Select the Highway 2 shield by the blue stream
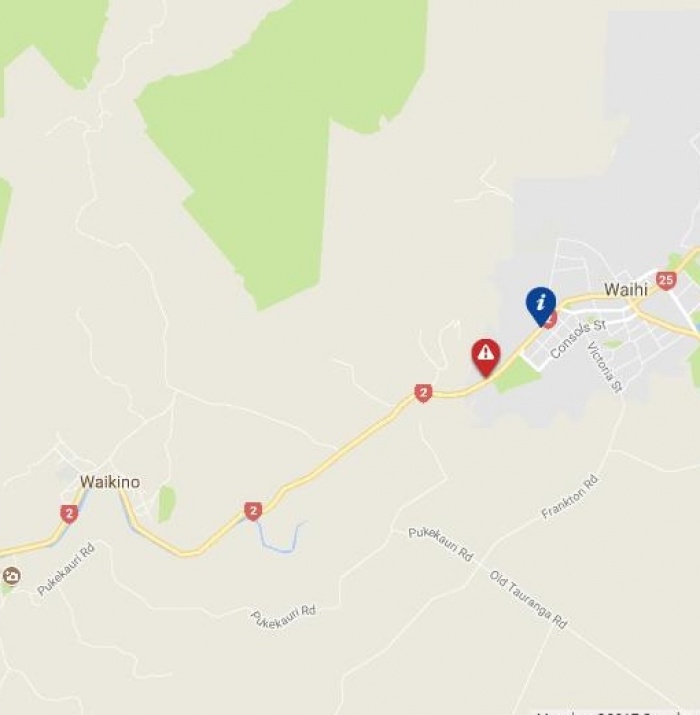The height and width of the screenshot is (715, 700). coord(253,511)
